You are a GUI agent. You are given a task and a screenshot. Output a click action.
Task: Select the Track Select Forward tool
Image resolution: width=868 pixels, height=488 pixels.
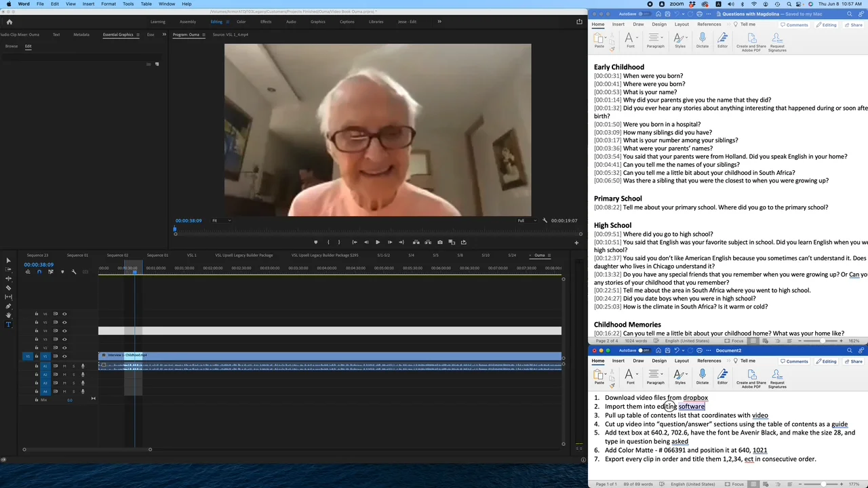coord(9,269)
